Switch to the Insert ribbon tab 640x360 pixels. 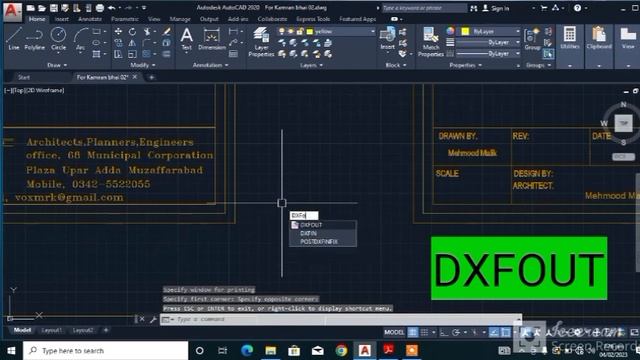pos(62,19)
